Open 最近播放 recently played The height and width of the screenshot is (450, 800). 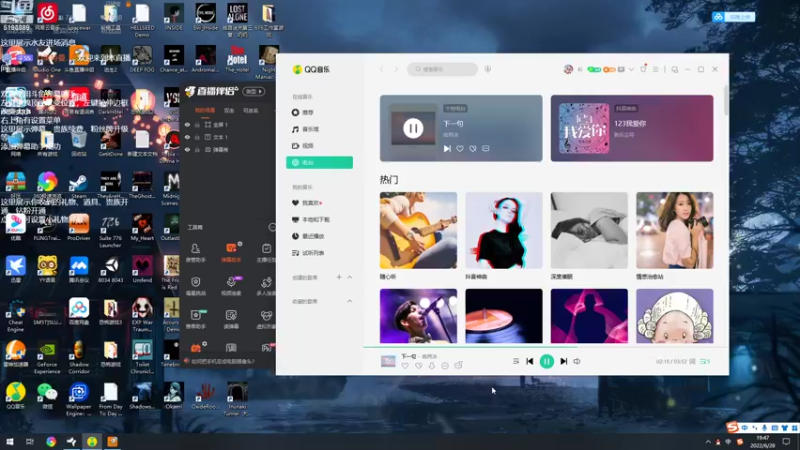coord(308,236)
